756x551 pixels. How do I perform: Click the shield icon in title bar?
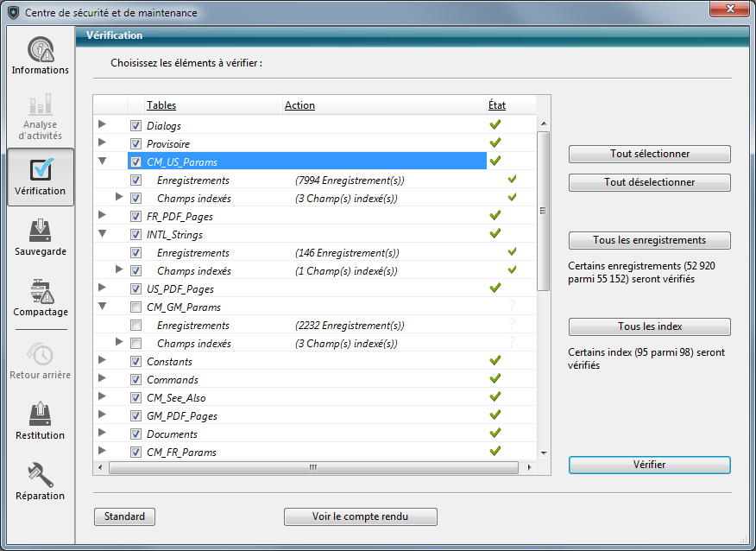tap(14, 13)
